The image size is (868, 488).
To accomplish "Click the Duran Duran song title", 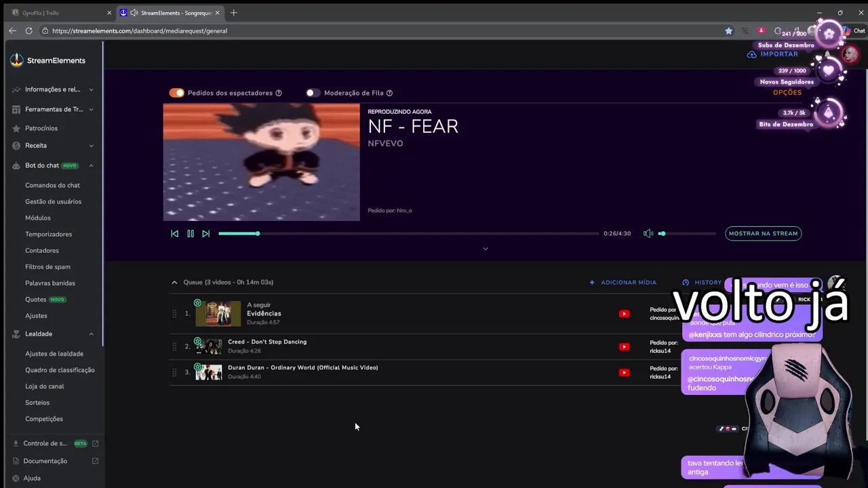I will click(302, 367).
